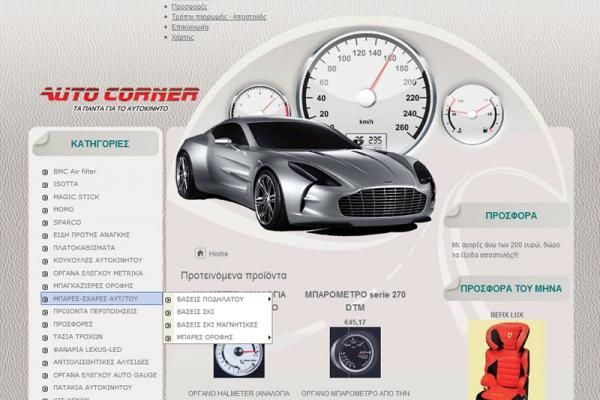Screen dimensions: 600x400
Task: Open ΟΡΓΑΝΑ ΕΛΕΓΧΟΥ METRIKA category
Action: pyautogui.click(x=98, y=273)
